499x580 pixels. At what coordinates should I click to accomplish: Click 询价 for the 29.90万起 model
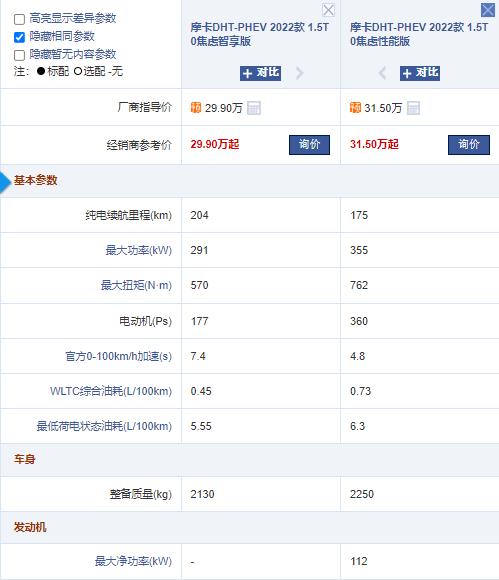pos(309,145)
